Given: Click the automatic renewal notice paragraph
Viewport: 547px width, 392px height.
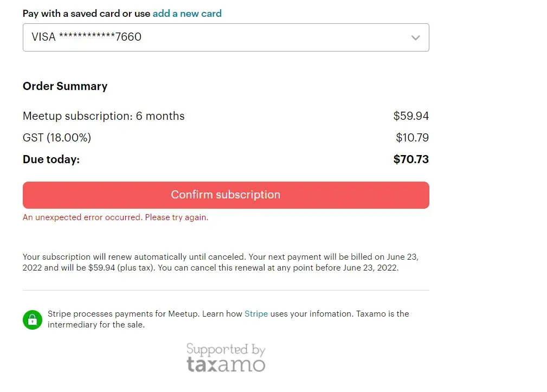Looking at the screenshot, I should pyautogui.click(x=220, y=262).
